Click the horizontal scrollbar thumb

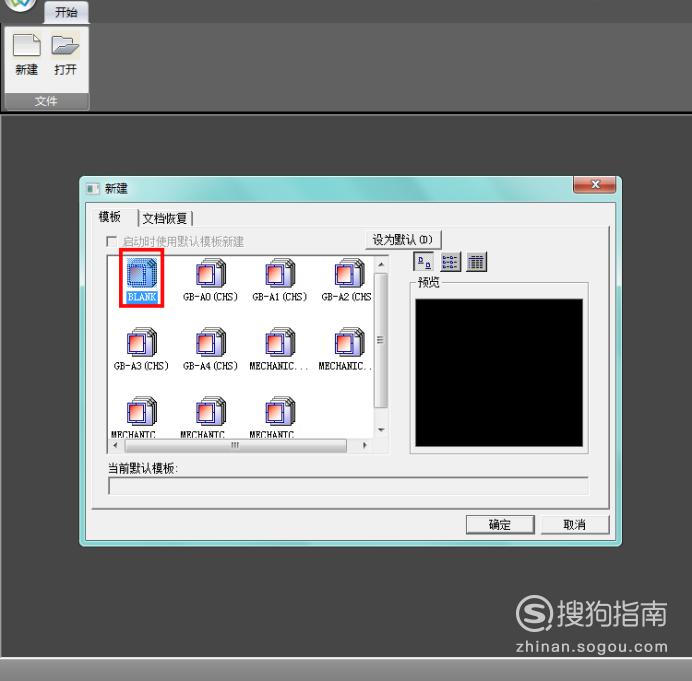(x=235, y=445)
